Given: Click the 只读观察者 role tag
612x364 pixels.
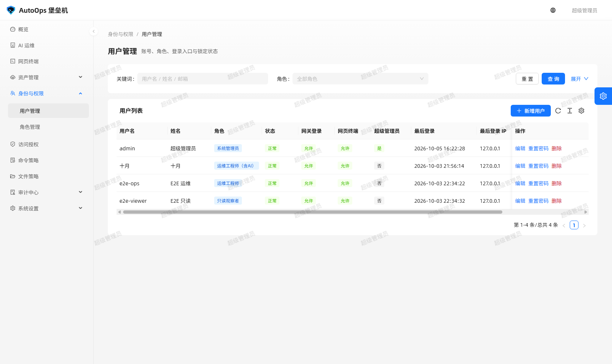Looking at the screenshot, I should (x=228, y=201).
